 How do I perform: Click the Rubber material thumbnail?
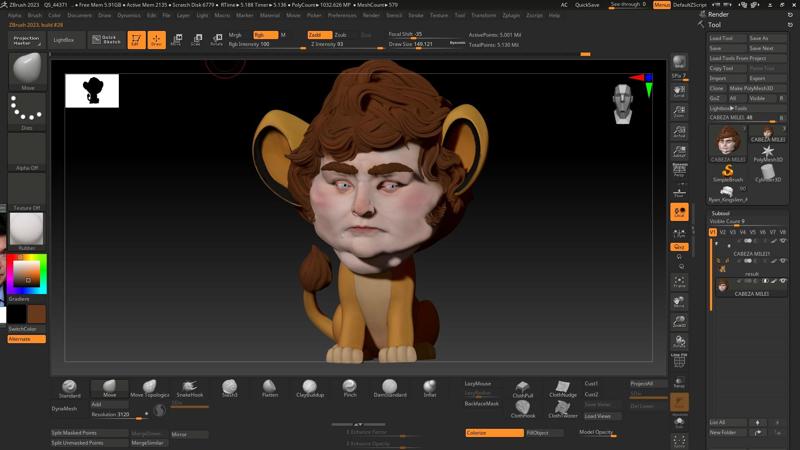point(25,232)
